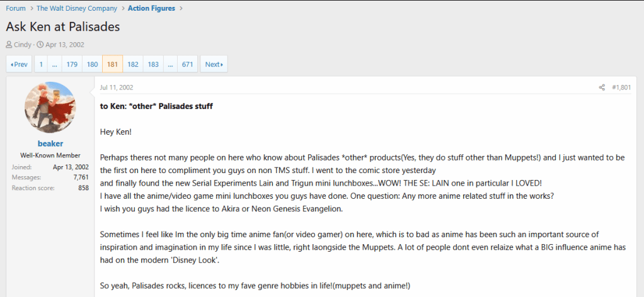Jump to last page 671
The image size is (644, 297).
point(187,64)
